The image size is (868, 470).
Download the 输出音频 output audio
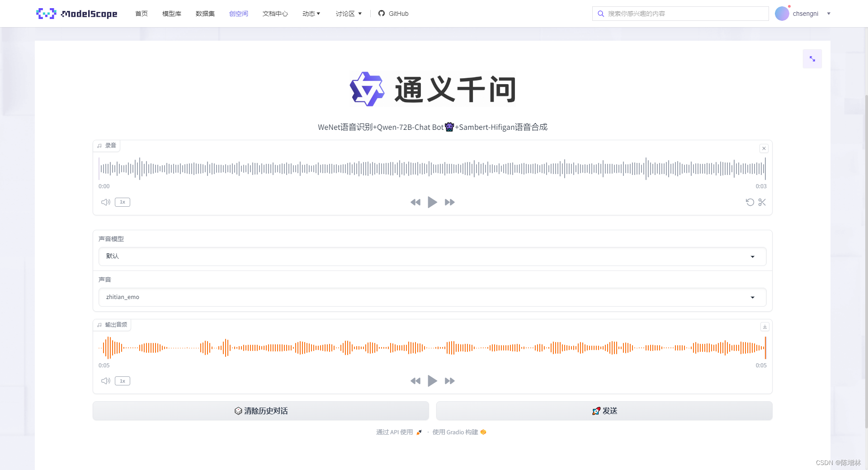click(x=765, y=327)
